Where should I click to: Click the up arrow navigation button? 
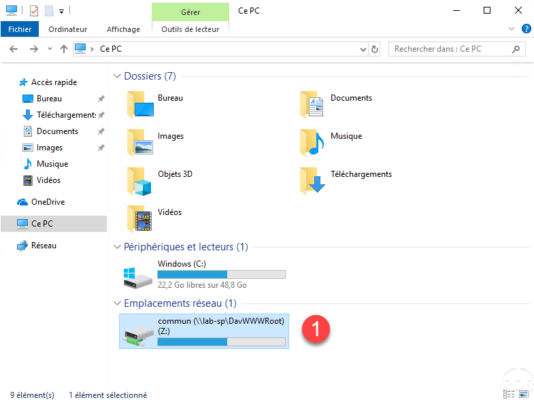[x=64, y=49]
